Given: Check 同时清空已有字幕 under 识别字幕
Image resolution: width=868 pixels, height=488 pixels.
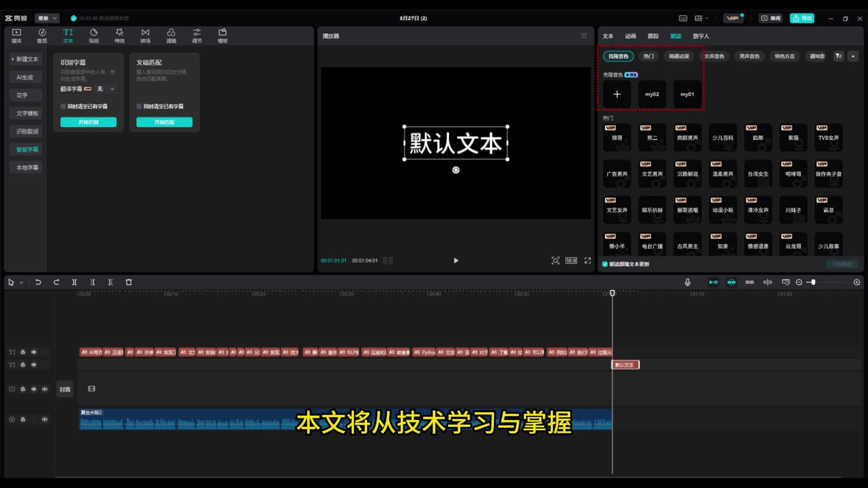Looking at the screenshot, I should coord(63,107).
